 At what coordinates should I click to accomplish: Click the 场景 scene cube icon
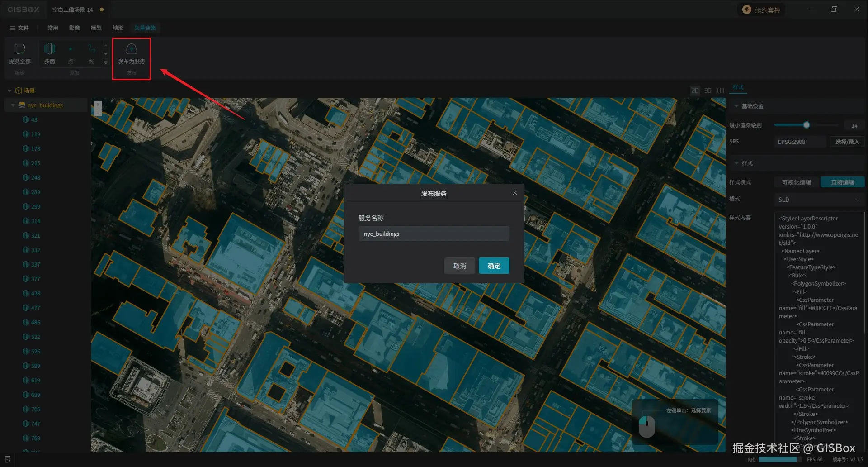(x=19, y=91)
